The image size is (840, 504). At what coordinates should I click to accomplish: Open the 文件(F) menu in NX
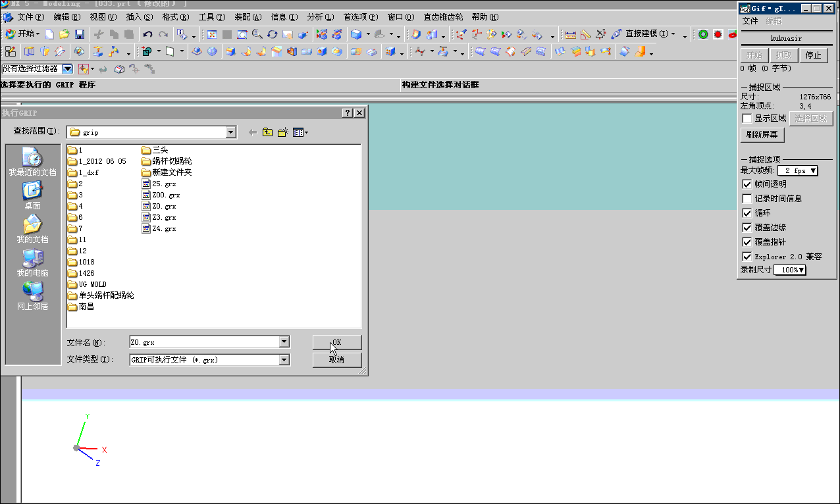[x=30, y=17]
